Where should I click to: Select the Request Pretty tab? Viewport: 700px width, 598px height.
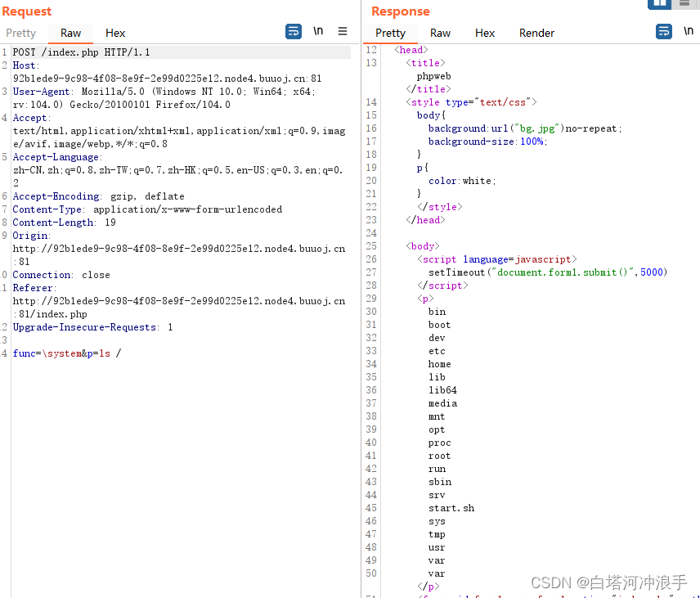coord(21,33)
